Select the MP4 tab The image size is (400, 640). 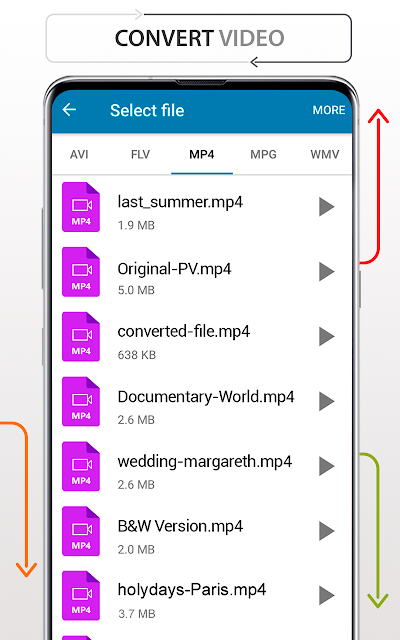(202, 154)
